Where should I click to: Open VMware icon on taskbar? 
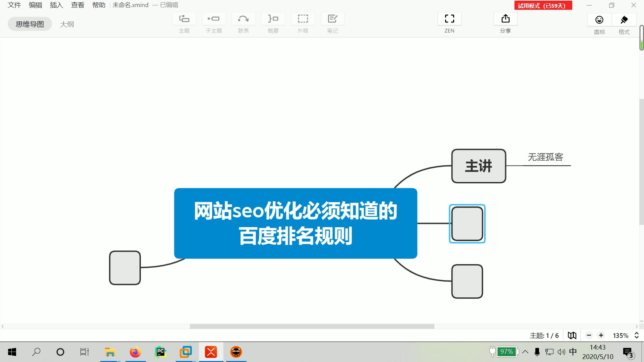(186, 352)
